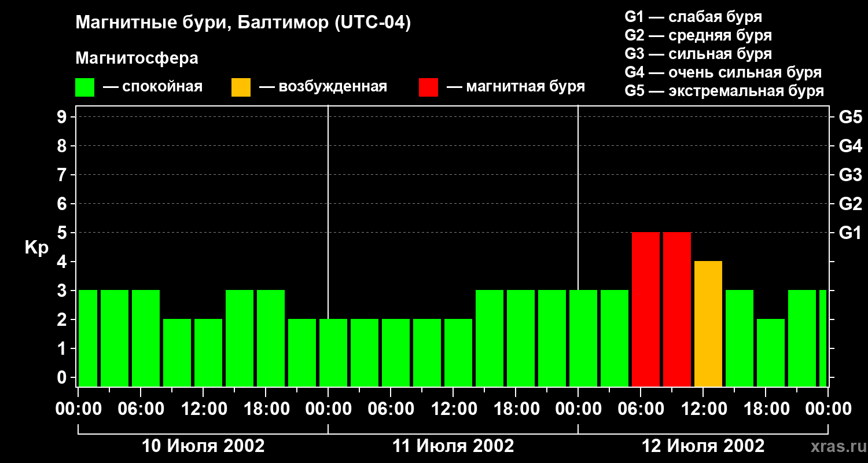Viewport: 868px width, 463px height.
Task: Click the '12 Июля 2002' date label
Action: click(x=703, y=446)
